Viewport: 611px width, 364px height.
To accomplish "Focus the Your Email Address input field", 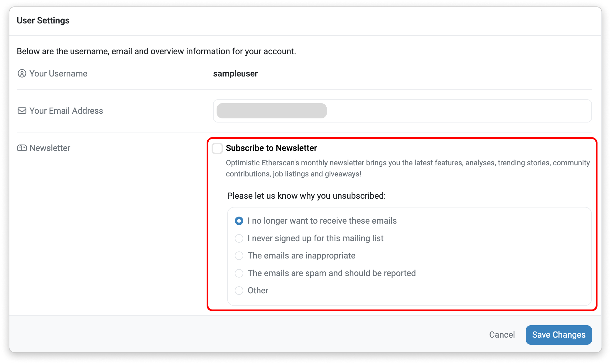I will click(x=402, y=111).
